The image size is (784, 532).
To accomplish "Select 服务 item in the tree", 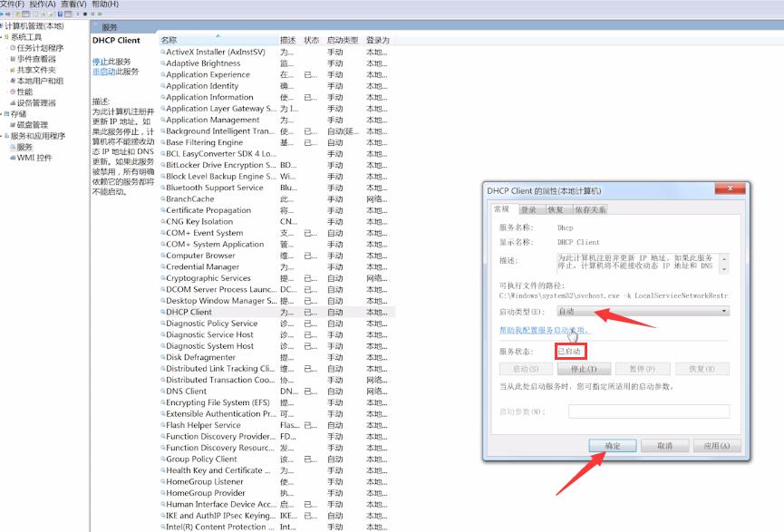I will pyautogui.click(x=24, y=147).
